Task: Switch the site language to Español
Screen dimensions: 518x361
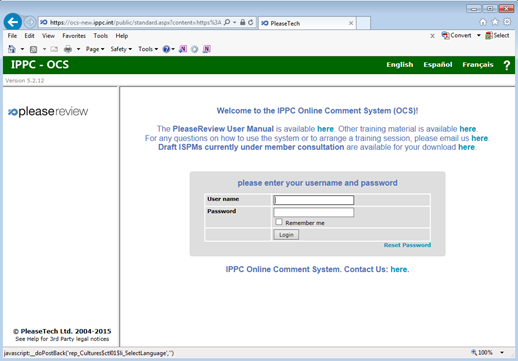Action: click(x=438, y=65)
